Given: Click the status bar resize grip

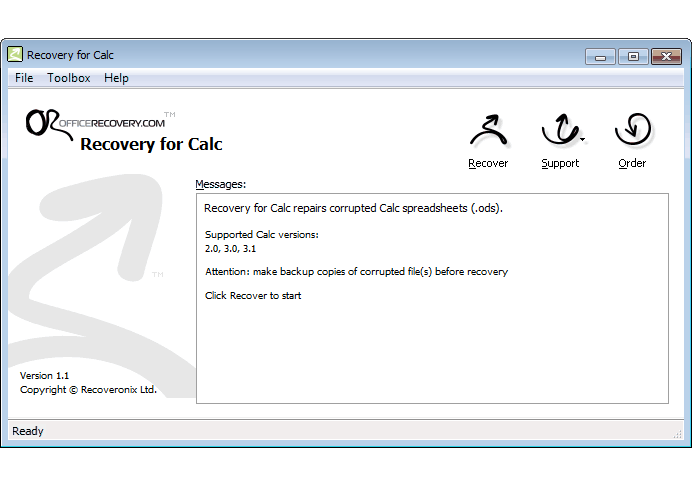Looking at the screenshot, I should 678,434.
